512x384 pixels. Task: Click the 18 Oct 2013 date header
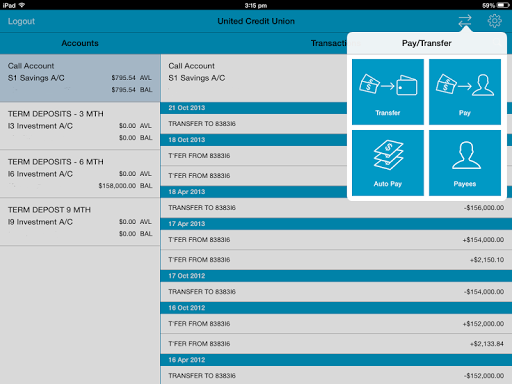pyautogui.click(x=254, y=140)
